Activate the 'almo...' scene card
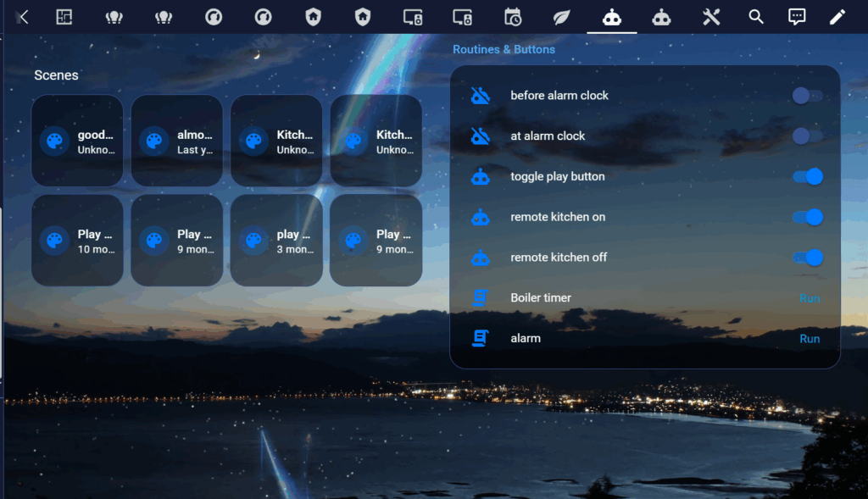This screenshot has height=499, width=868. [x=177, y=141]
